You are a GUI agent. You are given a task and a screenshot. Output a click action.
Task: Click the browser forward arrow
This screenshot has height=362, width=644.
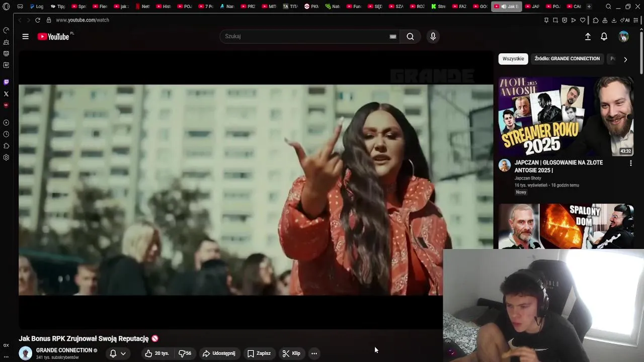28,20
